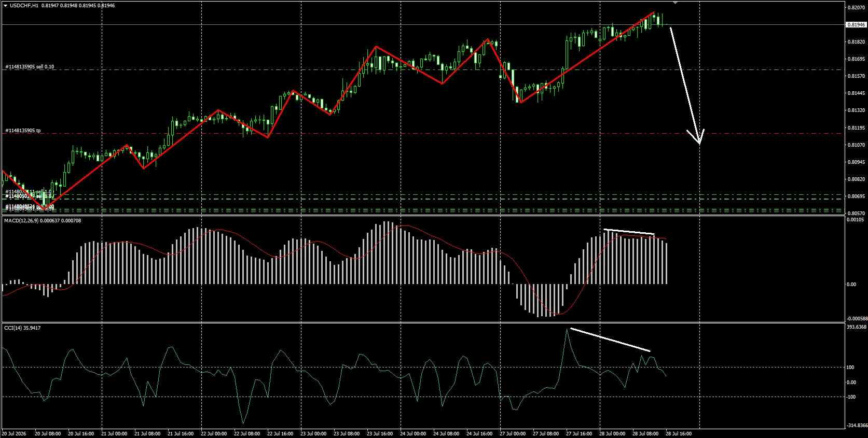Click time axis label 22 Jul 16:00

(280, 433)
